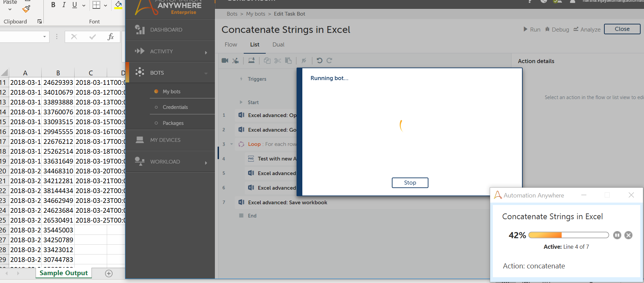Stop the running bot
The height and width of the screenshot is (283, 644).
410,183
